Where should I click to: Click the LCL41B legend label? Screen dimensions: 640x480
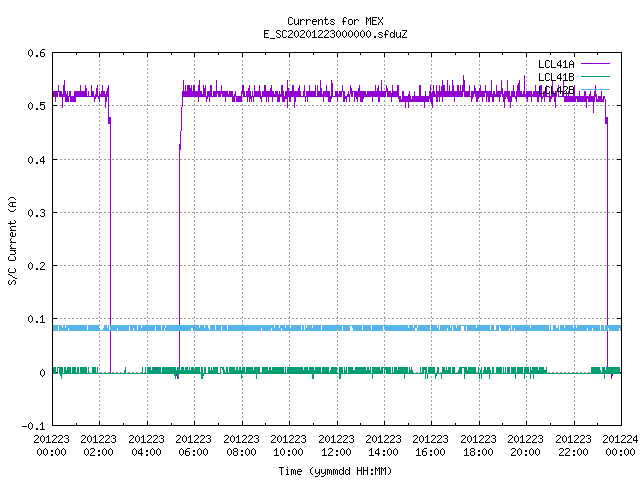(556, 77)
